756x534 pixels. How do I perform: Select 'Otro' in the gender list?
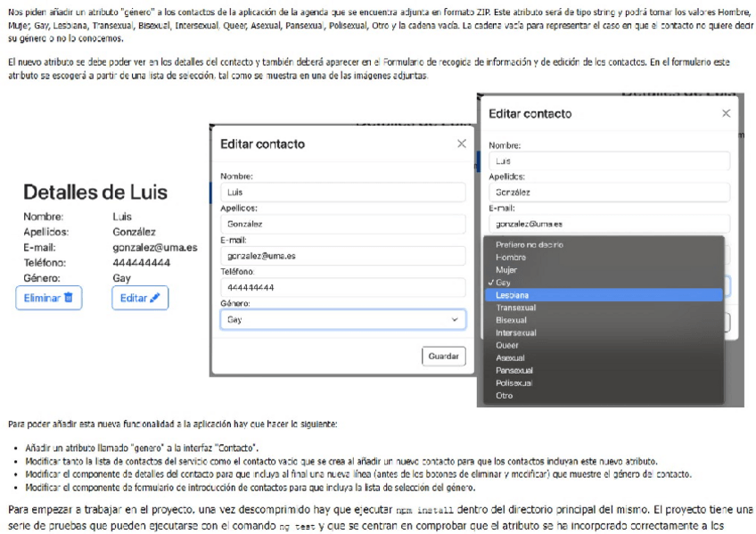coord(604,395)
